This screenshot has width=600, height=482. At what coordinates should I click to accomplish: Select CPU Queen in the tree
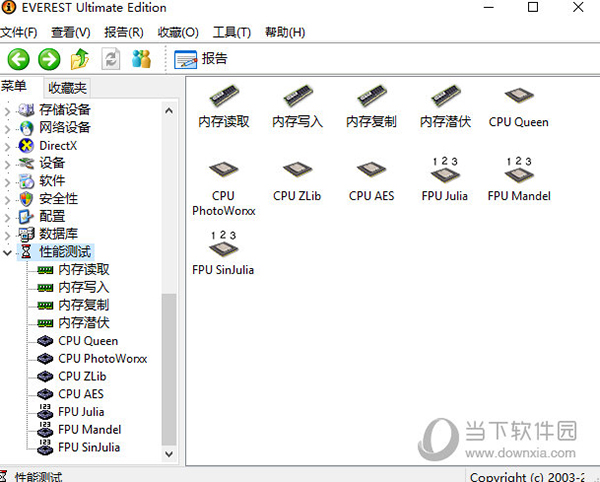(x=88, y=341)
